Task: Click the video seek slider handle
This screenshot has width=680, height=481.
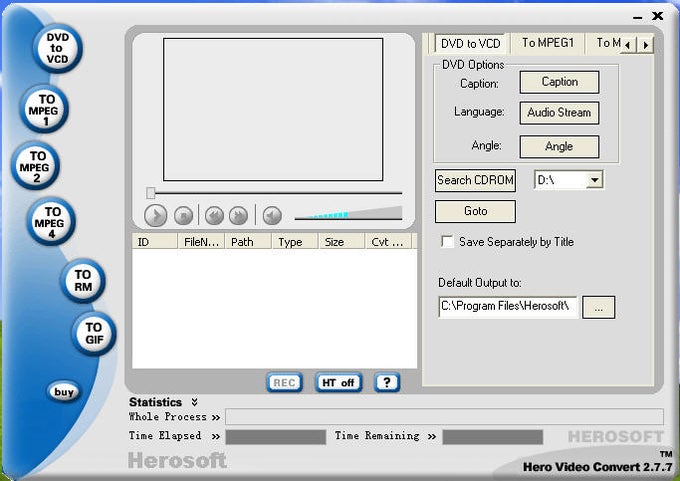Action: click(x=150, y=193)
